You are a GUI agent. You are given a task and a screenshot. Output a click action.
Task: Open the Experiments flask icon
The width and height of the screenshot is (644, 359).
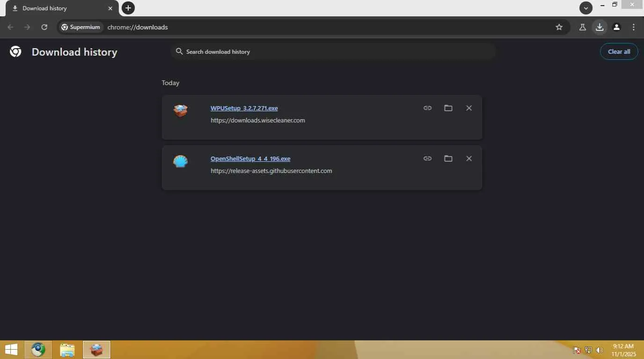tap(582, 27)
